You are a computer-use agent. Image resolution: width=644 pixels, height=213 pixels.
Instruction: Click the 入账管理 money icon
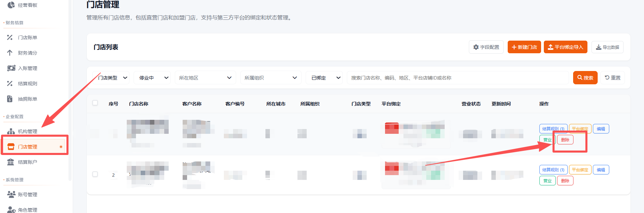tap(11, 68)
